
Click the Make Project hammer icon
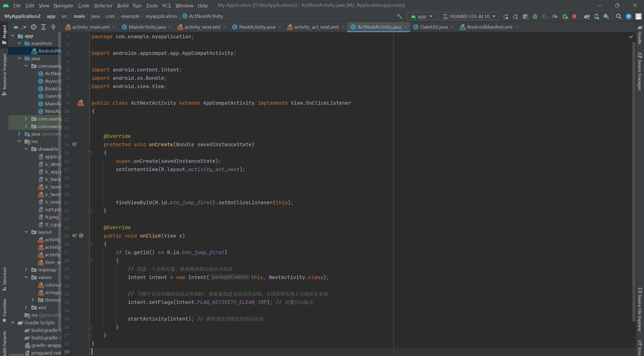(x=399, y=16)
